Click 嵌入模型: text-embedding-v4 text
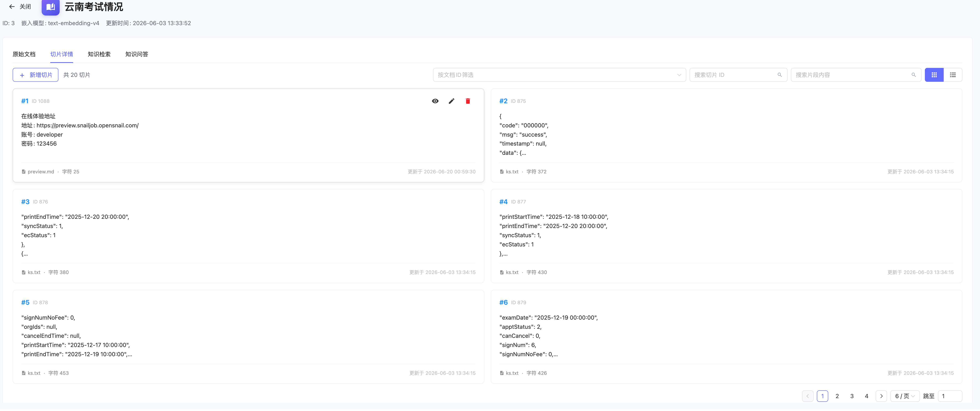 (x=60, y=23)
